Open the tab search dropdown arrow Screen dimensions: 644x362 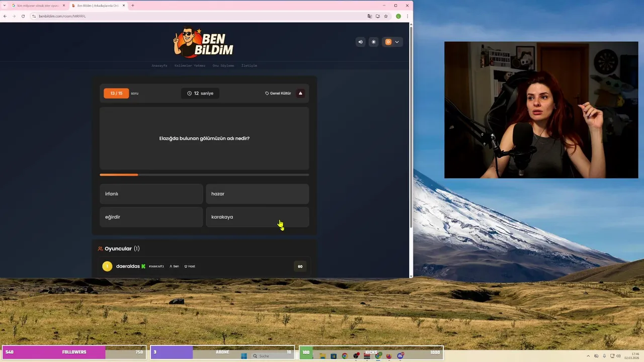tap(4, 6)
